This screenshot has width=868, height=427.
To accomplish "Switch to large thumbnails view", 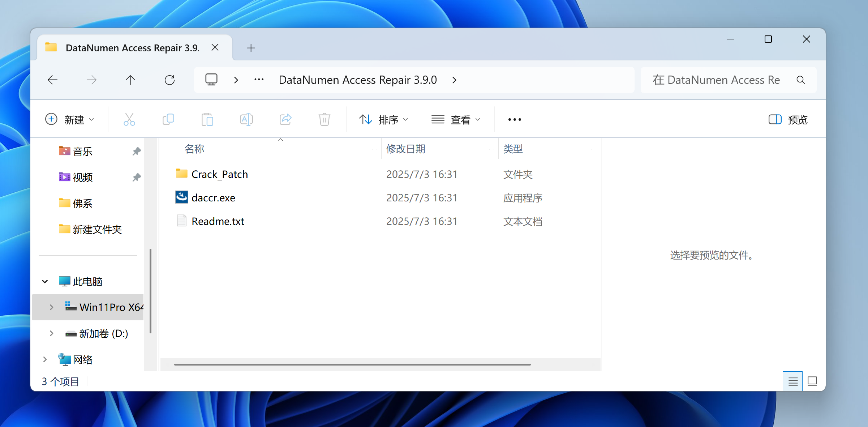I will (812, 381).
